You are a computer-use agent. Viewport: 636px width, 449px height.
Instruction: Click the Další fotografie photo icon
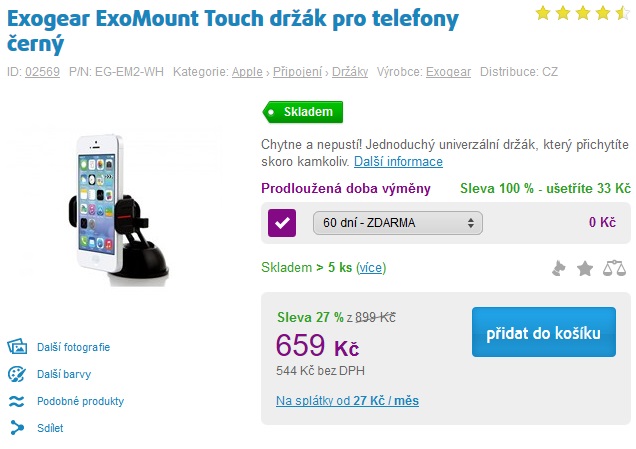[16, 347]
